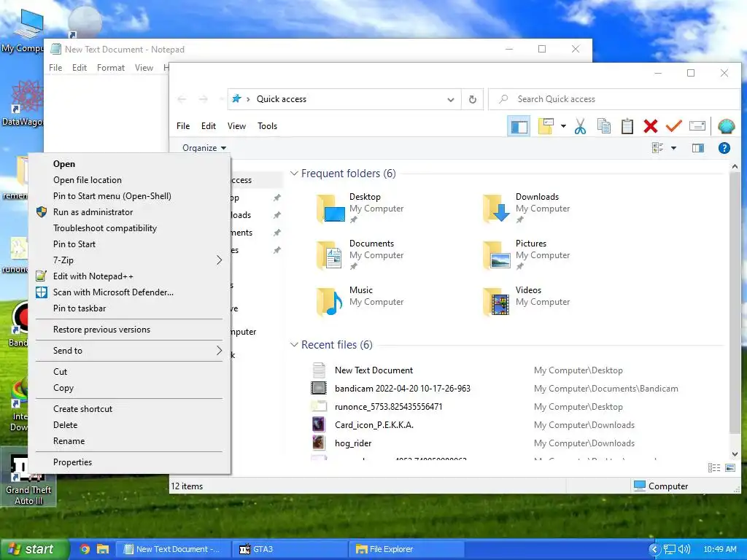Click the Copy pages icon in toolbar

(603, 126)
